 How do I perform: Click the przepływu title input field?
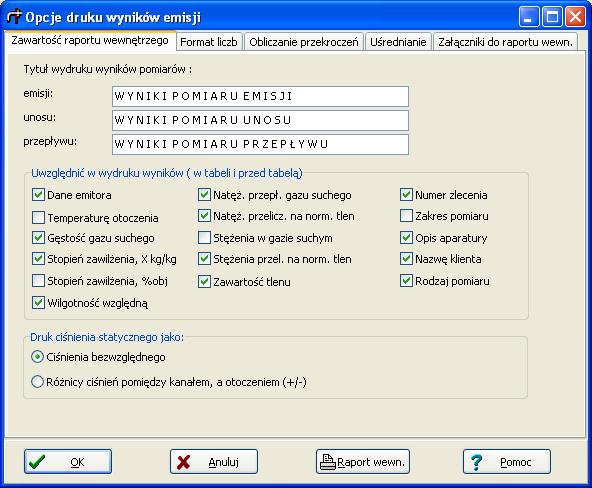click(260, 145)
